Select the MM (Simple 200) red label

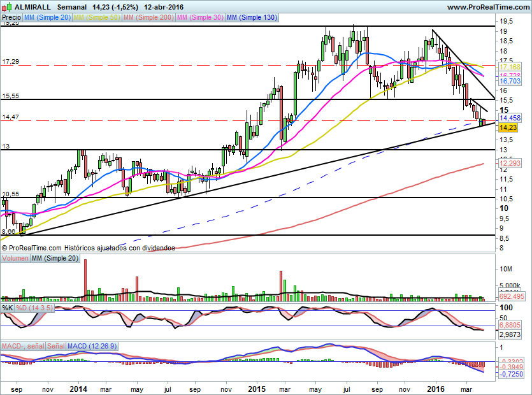148,17
